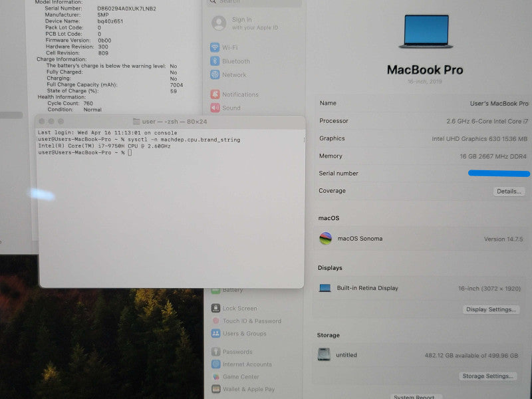The image size is (532, 399).
Task: Open Lock Screen settings in sidebar
Action: pyautogui.click(x=234, y=308)
